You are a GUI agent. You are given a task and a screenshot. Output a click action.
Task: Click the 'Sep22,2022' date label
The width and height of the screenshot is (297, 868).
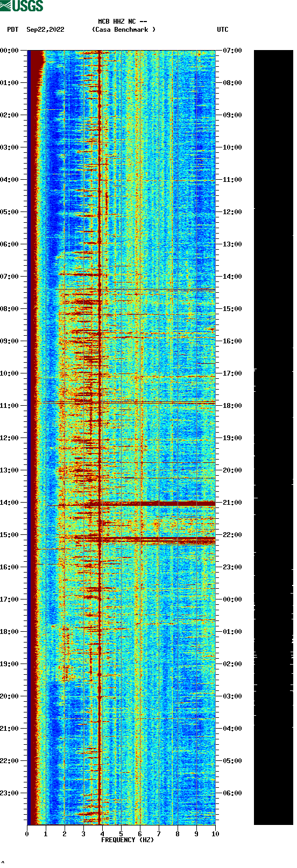(x=45, y=30)
